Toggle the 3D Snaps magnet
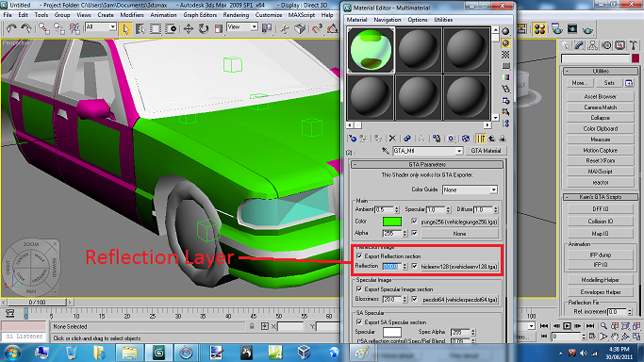Screen dimensions: 644x362 317,28
